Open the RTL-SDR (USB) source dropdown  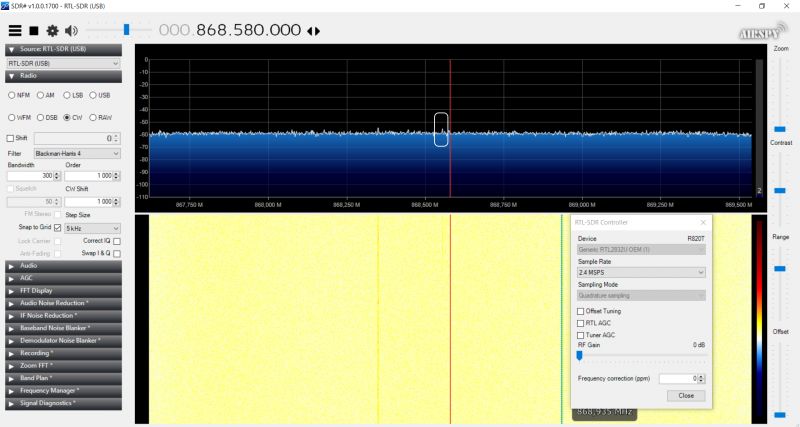tap(63, 63)
